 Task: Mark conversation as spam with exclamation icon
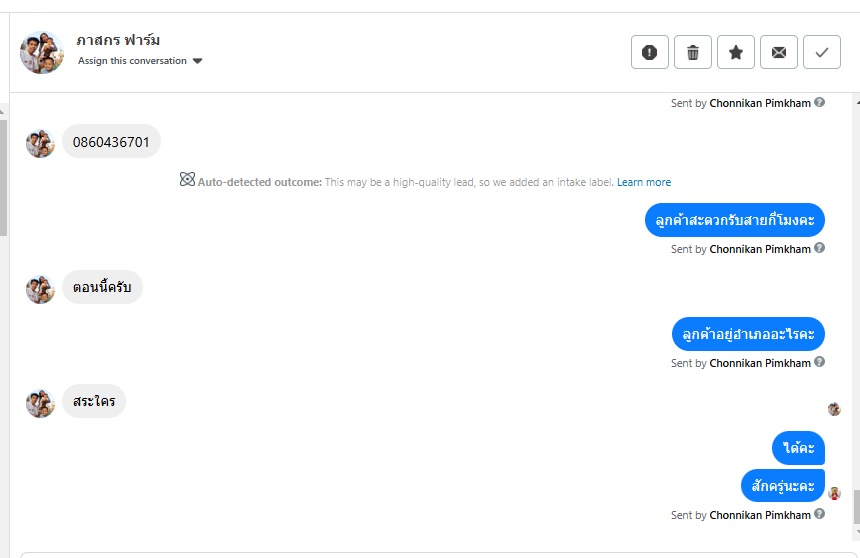point(650,52)
